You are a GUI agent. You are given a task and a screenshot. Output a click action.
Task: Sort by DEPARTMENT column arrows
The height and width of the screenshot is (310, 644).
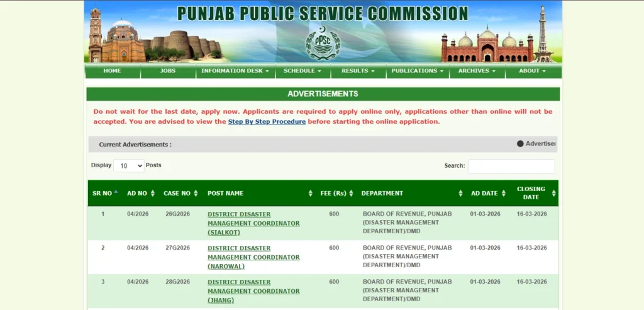tap(460, 194)
